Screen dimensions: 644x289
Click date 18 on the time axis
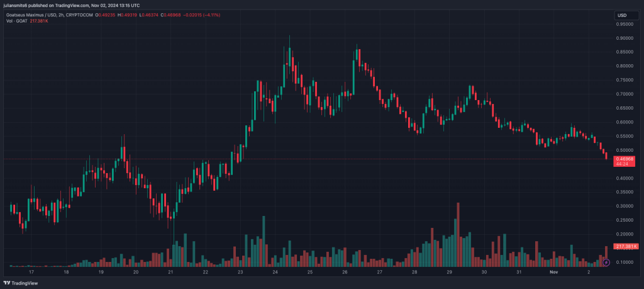coord(66,272)
